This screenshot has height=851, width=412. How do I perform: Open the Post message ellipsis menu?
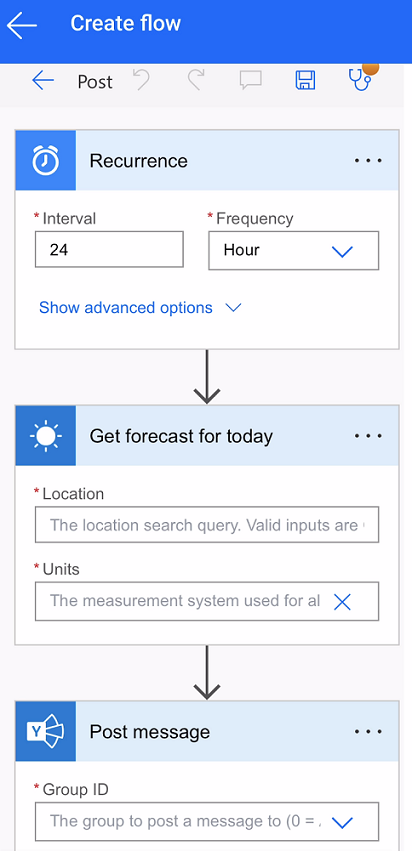369,732
